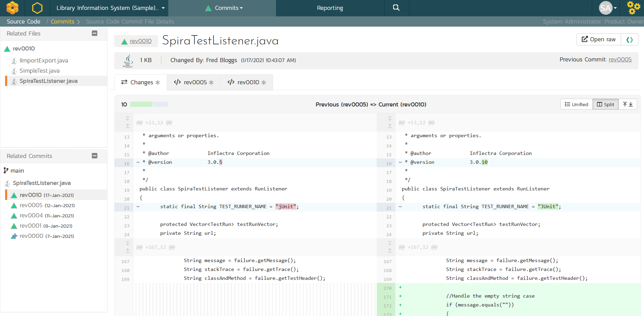Click the search magnifier icon
This screenshot has width=644, height=316.
(396, 8)
